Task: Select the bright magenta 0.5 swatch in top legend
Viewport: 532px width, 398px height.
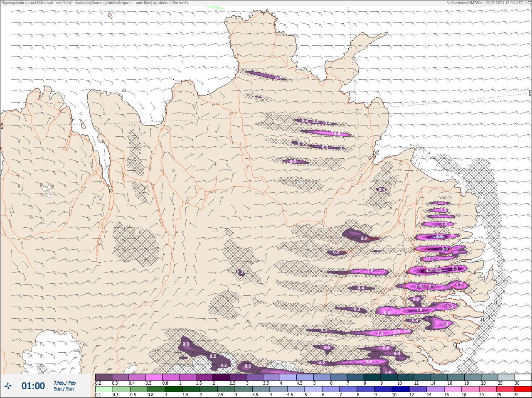Action: click(x=154, y=377)
